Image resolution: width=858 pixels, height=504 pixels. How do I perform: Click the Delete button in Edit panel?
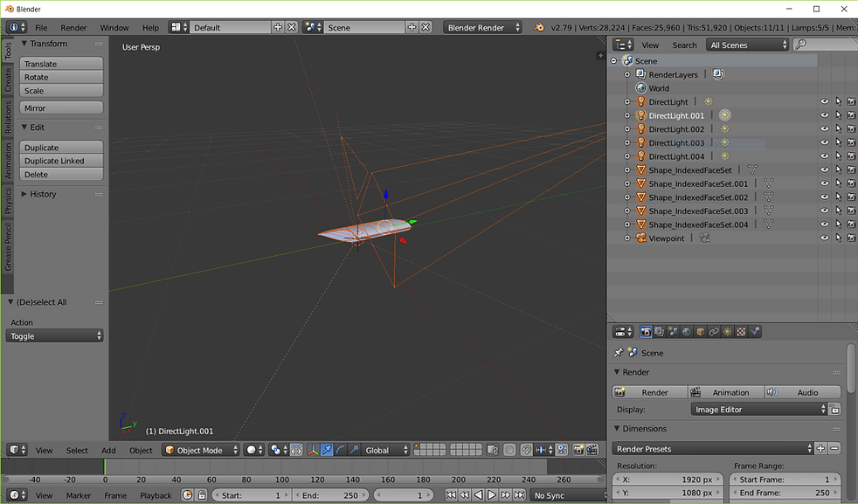click(61, 175)
